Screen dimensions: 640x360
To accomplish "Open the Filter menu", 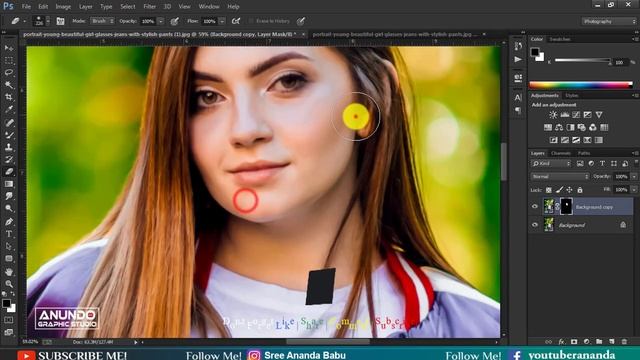I will click(x=149, y=7).
